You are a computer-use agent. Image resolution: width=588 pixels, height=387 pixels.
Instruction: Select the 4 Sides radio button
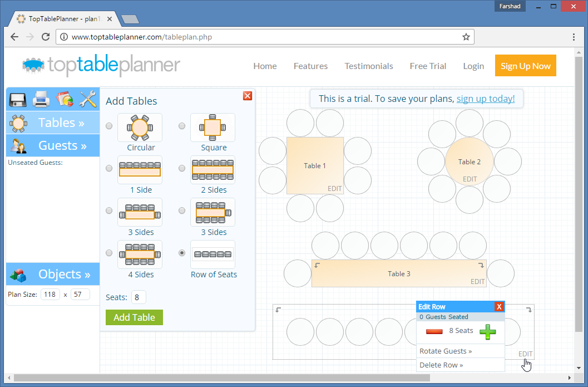tap(109, 253)
